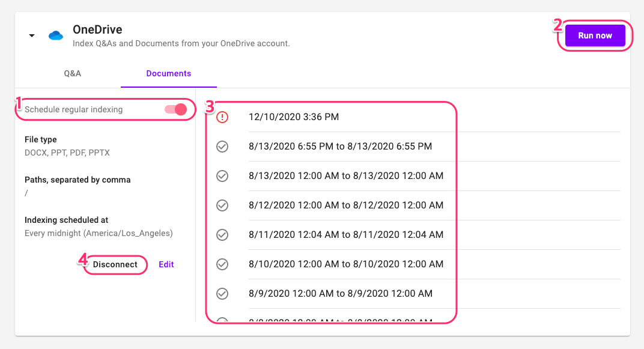Click the Disconnect button

point(115,264)
